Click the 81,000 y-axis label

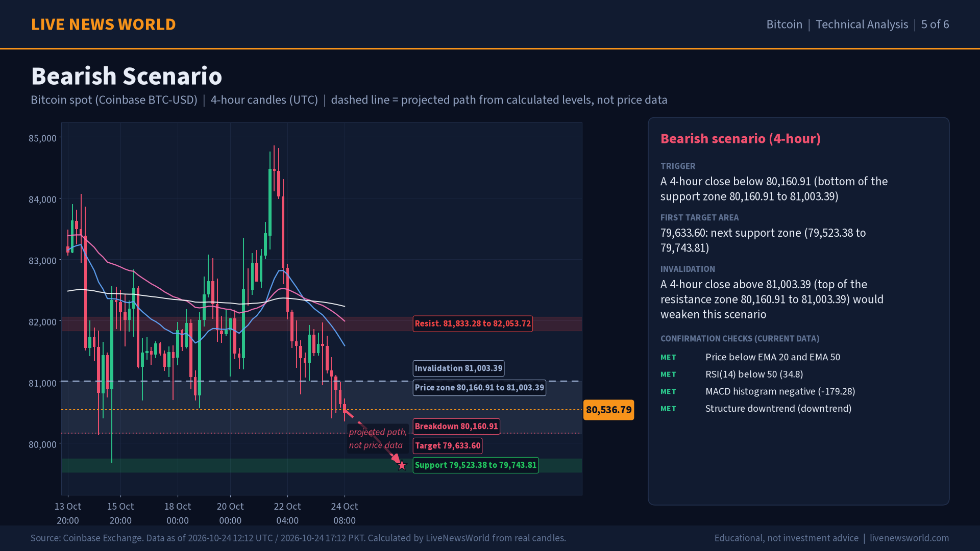[42, 383]
